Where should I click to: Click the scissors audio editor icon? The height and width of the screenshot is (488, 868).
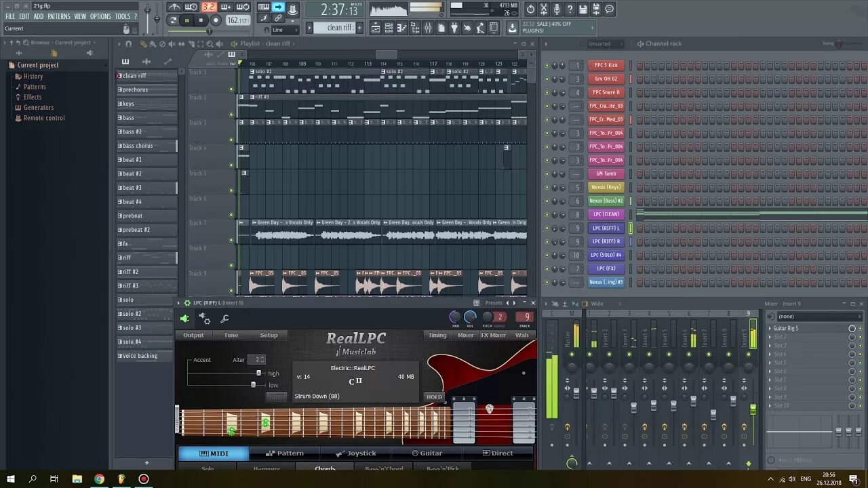click(543, 9)
